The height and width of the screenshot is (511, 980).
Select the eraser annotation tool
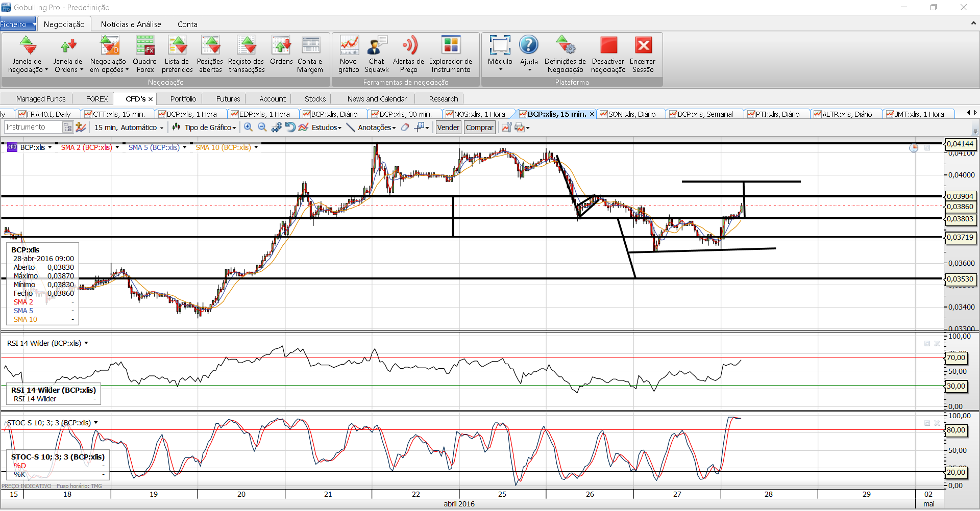[405, 127]
